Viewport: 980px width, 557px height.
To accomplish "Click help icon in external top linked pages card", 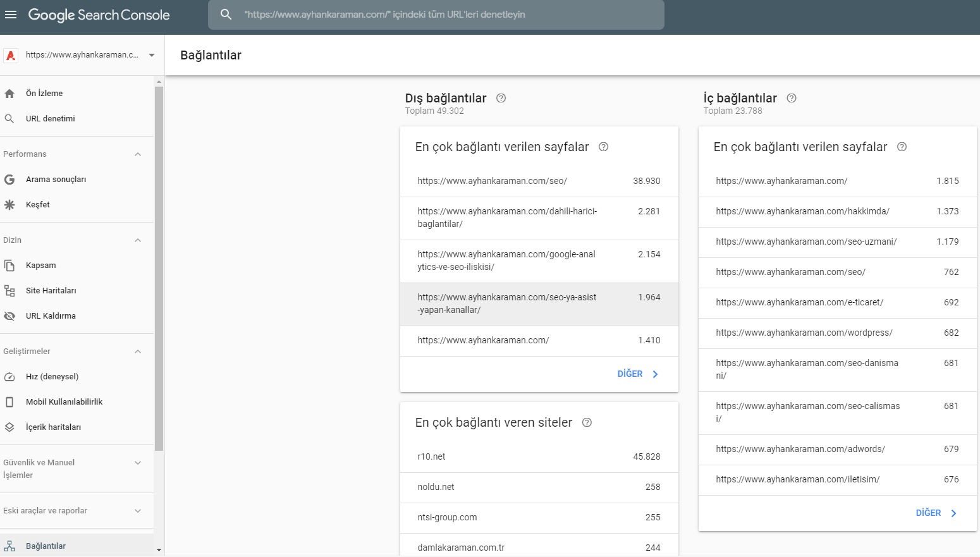I will [603, 147].
